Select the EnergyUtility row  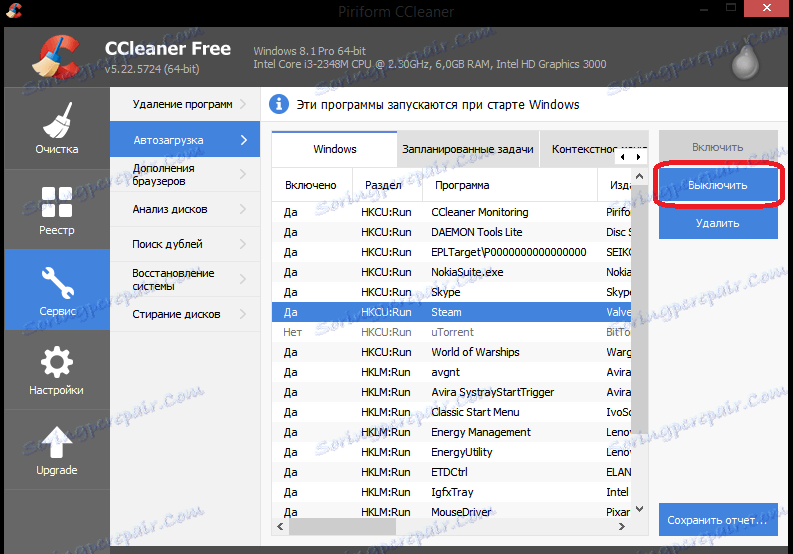tap(452, 452)
